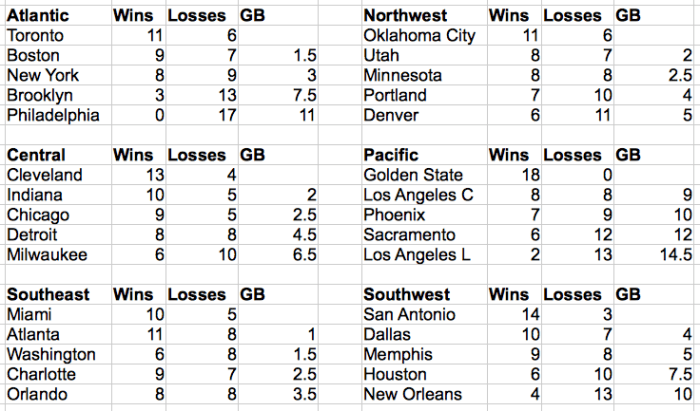Image resolution: width=700 pixels, height=411 pixels.
Task: Select the Los Angeles L team cell
Action: [420, 255]
